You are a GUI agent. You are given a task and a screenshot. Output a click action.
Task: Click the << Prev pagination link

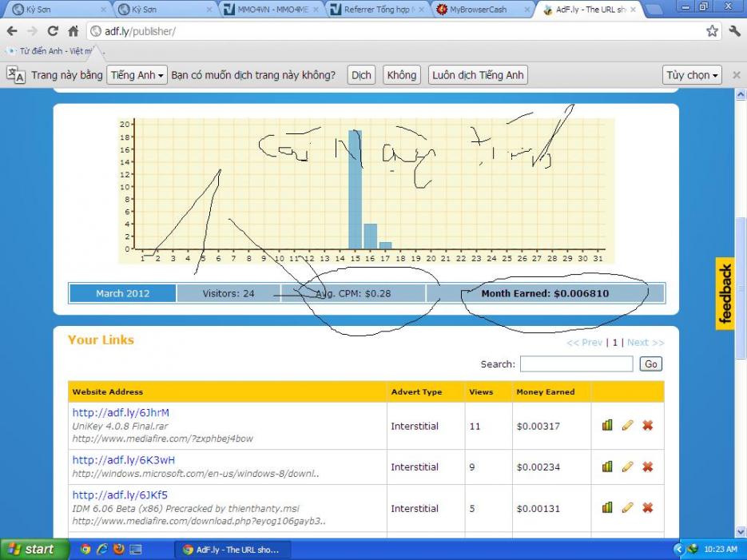coord(584,343)
